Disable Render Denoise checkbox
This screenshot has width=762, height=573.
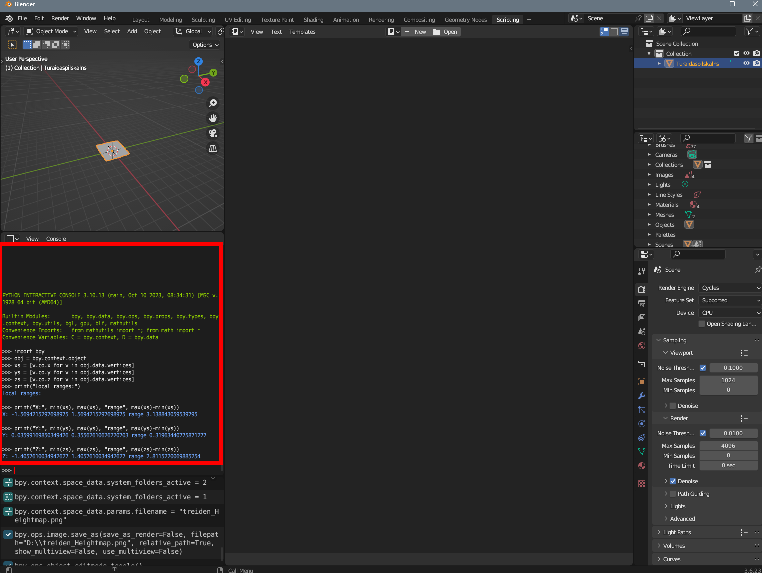(x=671, y=481)
